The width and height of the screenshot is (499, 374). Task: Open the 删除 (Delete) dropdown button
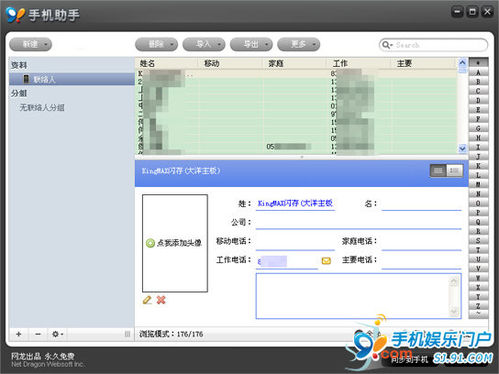(156, 44)
